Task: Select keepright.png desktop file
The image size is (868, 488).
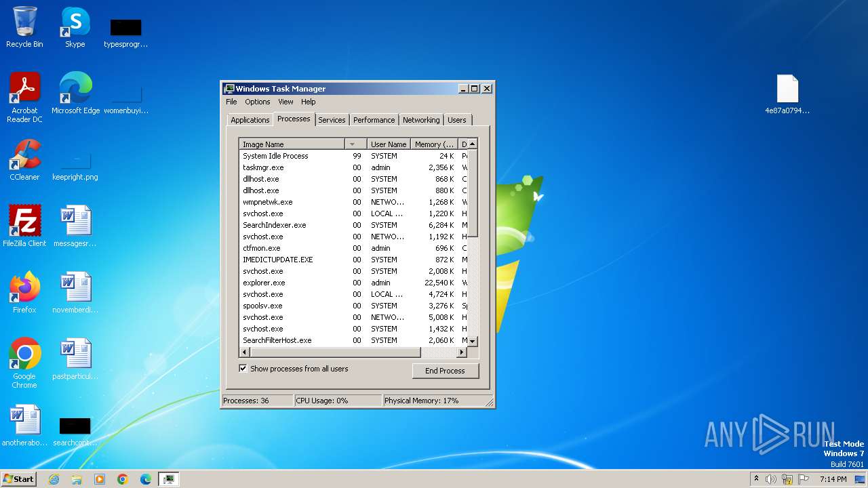Action: [x=75, y=166]
